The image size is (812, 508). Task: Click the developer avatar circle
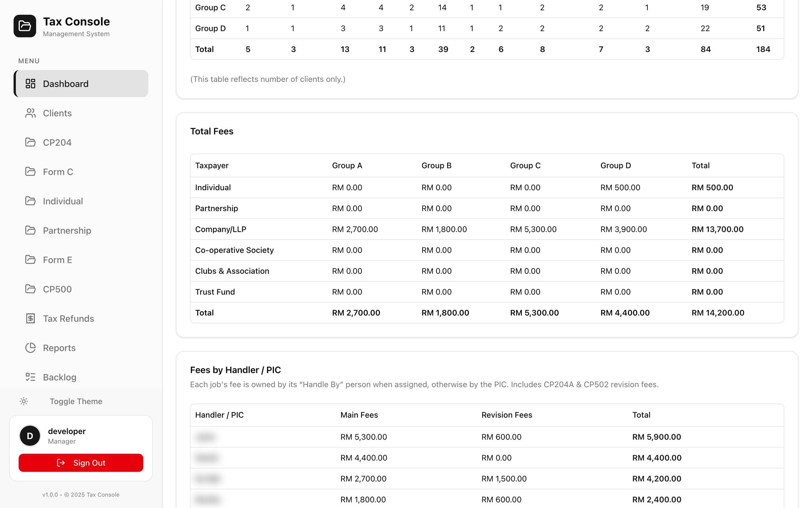30,436
